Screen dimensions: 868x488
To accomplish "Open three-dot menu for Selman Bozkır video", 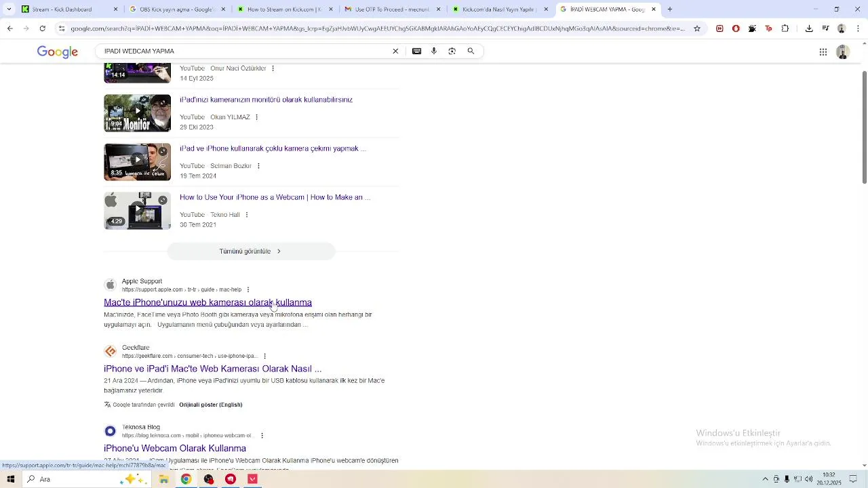I will tap(258, 166).
